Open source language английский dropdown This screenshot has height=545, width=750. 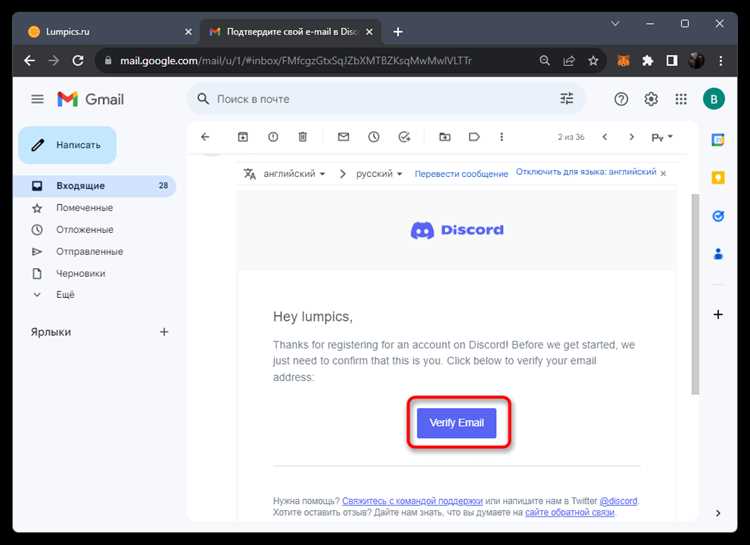294,174
